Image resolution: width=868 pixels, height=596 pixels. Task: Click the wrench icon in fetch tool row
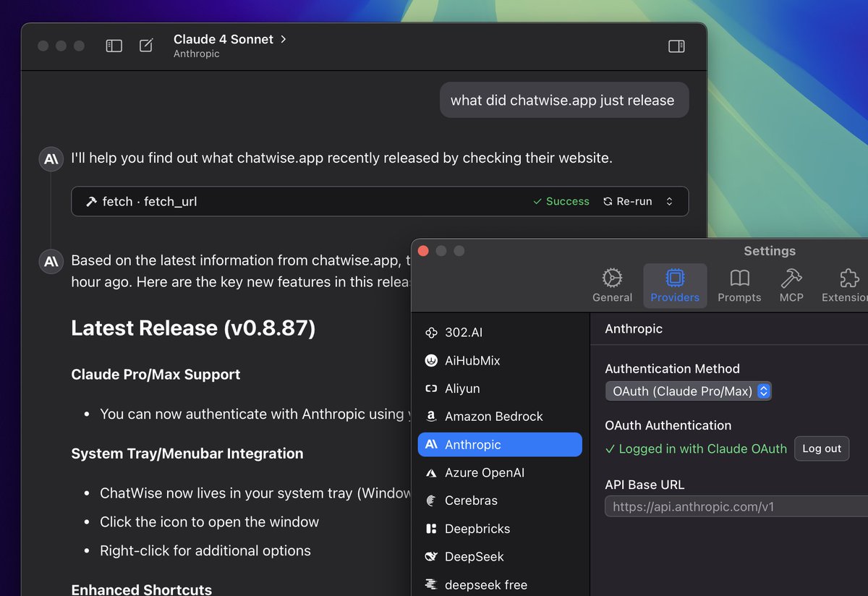[91, 202]
